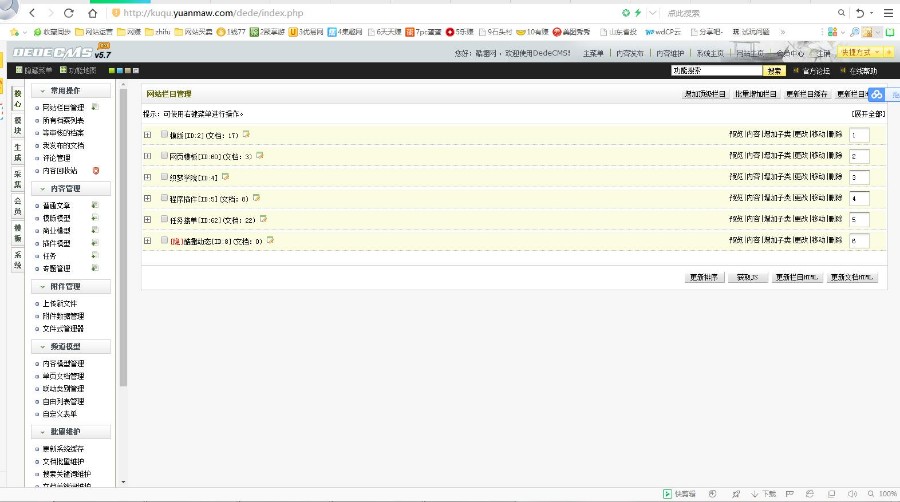This screenshot has width=900, height=502.
Task: Click the note icon after the ID:2 category
Action: pyautogui.click(x=245, y=134)
